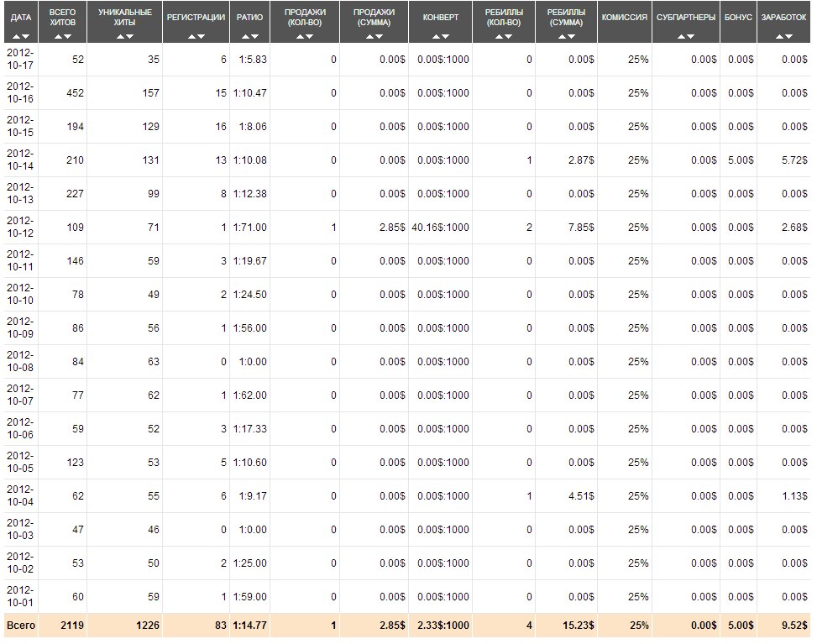
Task: Click the Всего totals row label
Action: click(21, 626)
